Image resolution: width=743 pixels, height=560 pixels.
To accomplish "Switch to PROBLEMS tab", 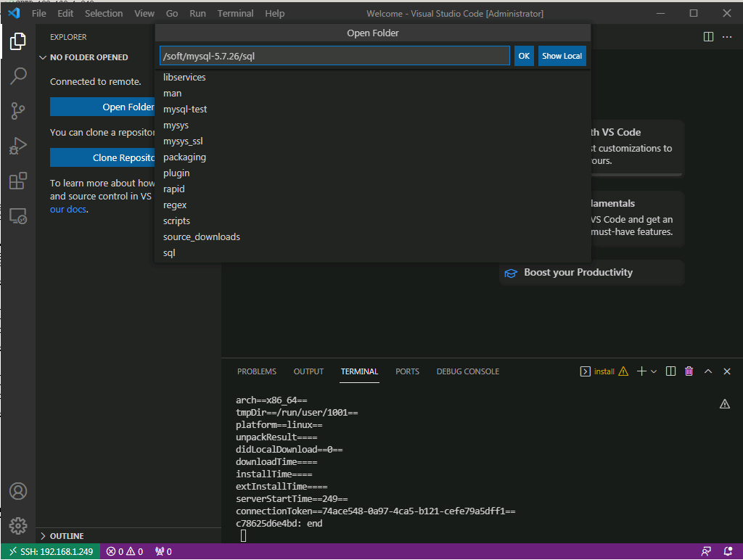I will coord(257,371).
